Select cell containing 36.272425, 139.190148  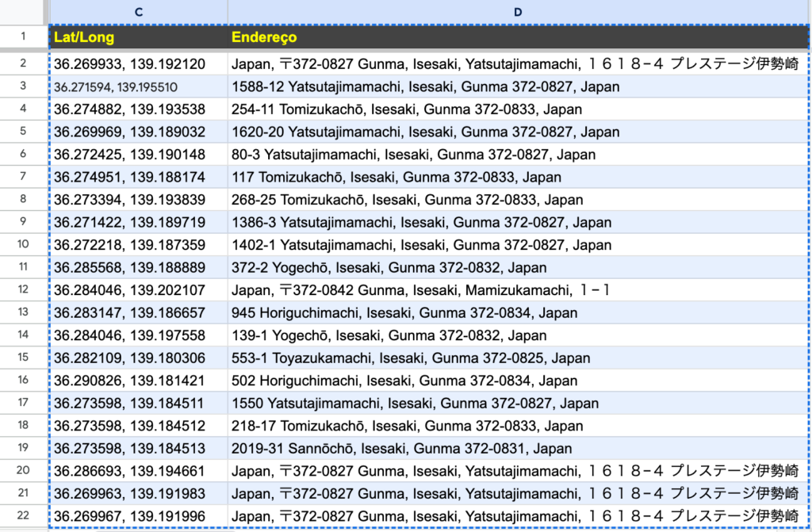click(x=130, y=155)
